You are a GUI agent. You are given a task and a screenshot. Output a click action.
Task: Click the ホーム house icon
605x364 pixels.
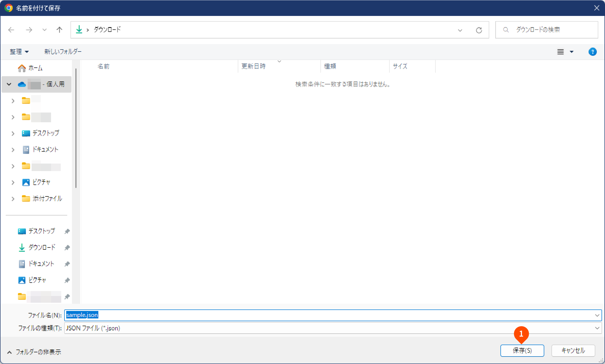coord(22,68)
